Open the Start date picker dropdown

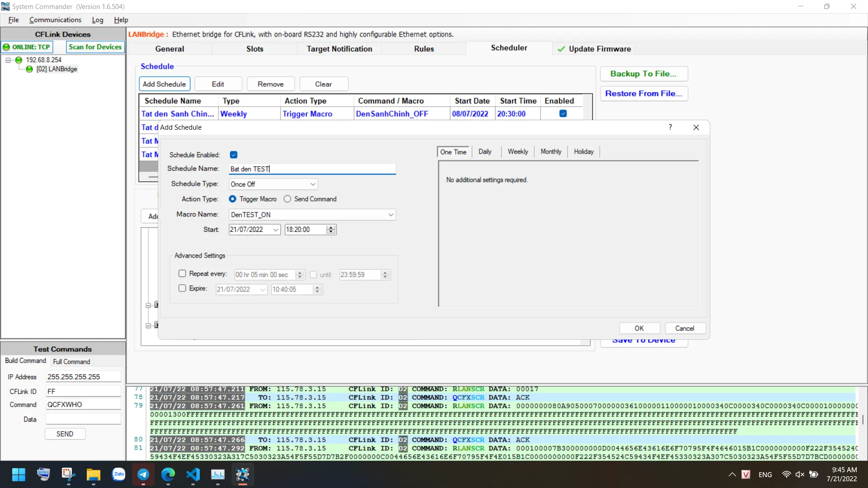(x=275, y=230)
